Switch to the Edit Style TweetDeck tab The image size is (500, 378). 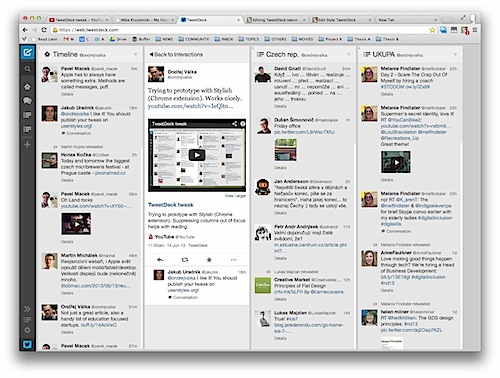click(341, 20)
